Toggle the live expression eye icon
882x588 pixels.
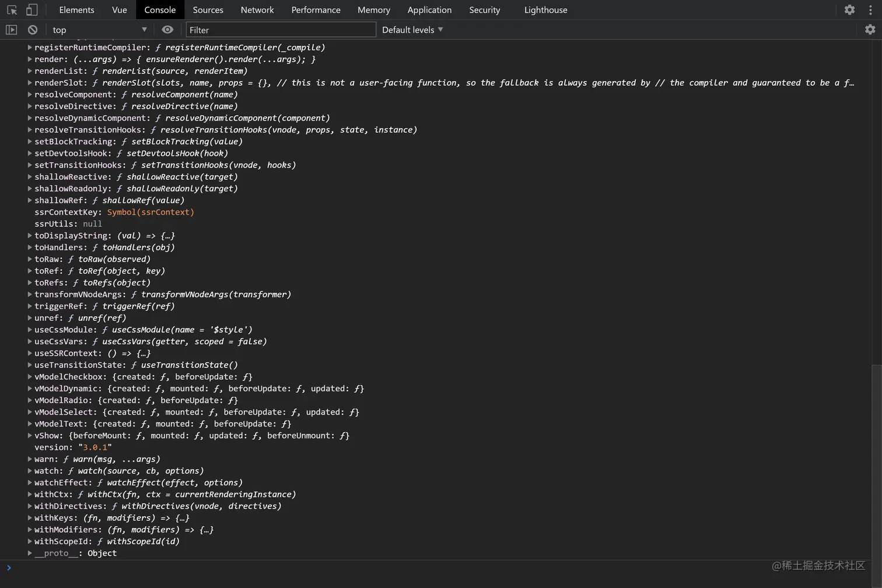tap(167, 30)
